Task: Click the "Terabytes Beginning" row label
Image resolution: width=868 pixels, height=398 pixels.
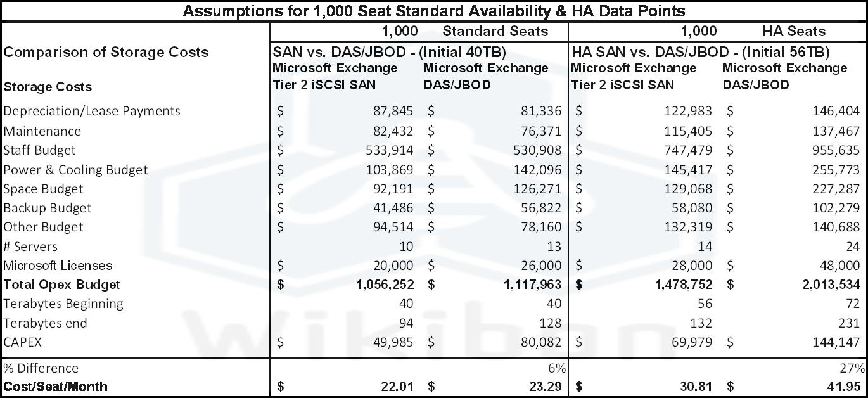Action: (63, 304)
